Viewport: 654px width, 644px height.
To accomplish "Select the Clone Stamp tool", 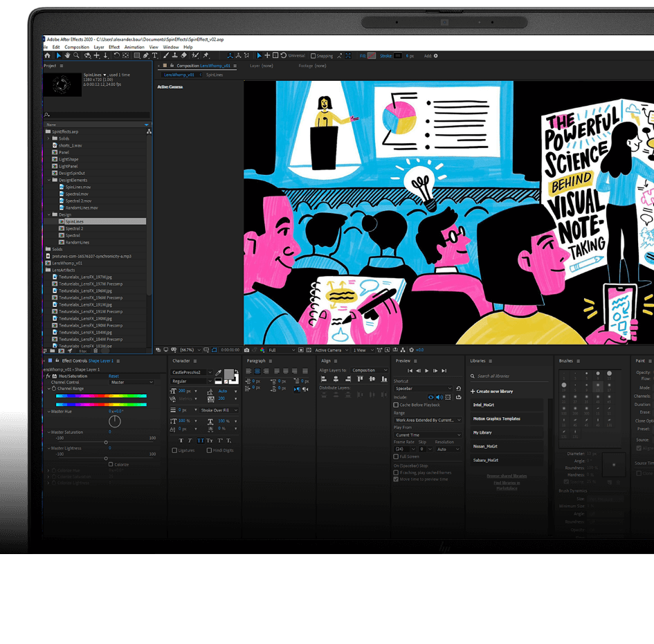I will click(175, 55).
